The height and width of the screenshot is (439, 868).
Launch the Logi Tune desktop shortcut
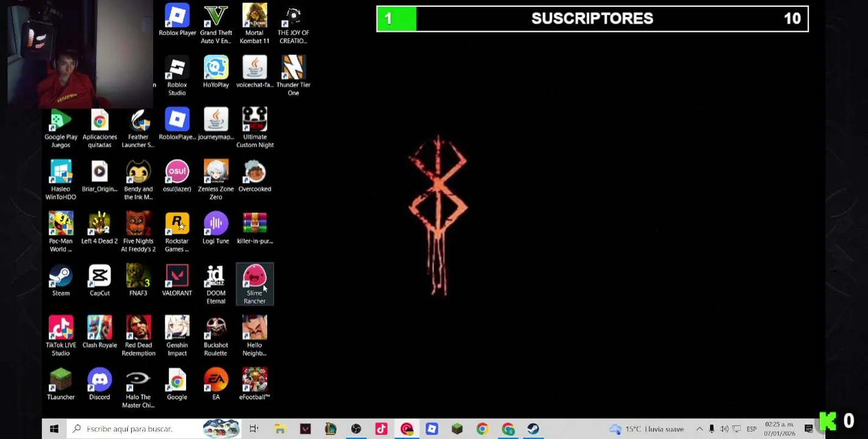click(x=215, y=228)
